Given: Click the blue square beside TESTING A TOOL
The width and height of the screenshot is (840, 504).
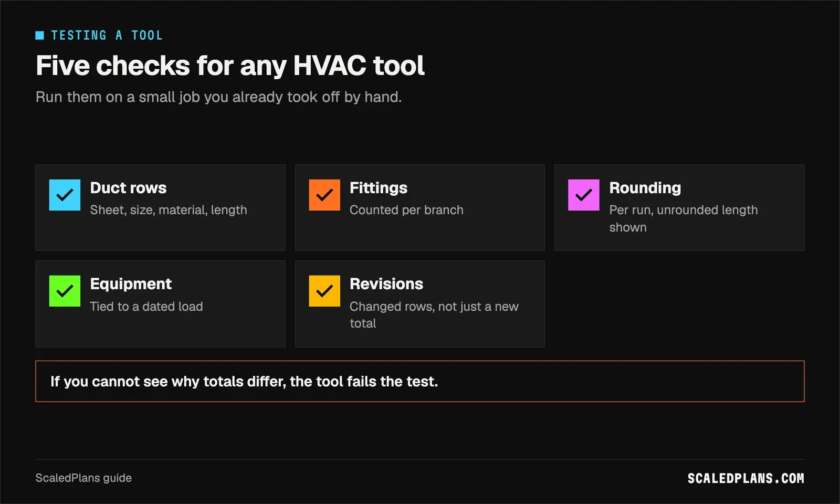Looking at the screenshot, I should 40,35.
